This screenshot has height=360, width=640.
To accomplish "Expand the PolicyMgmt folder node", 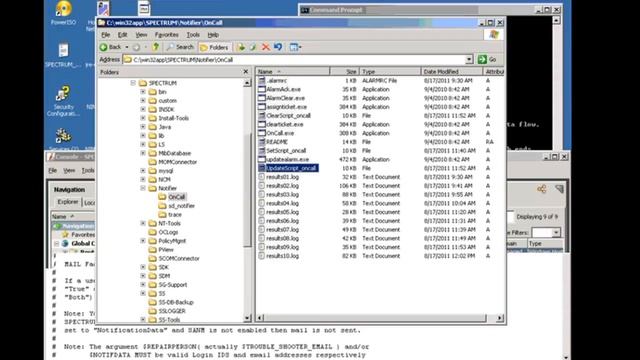I will click(x=143, y=241).
